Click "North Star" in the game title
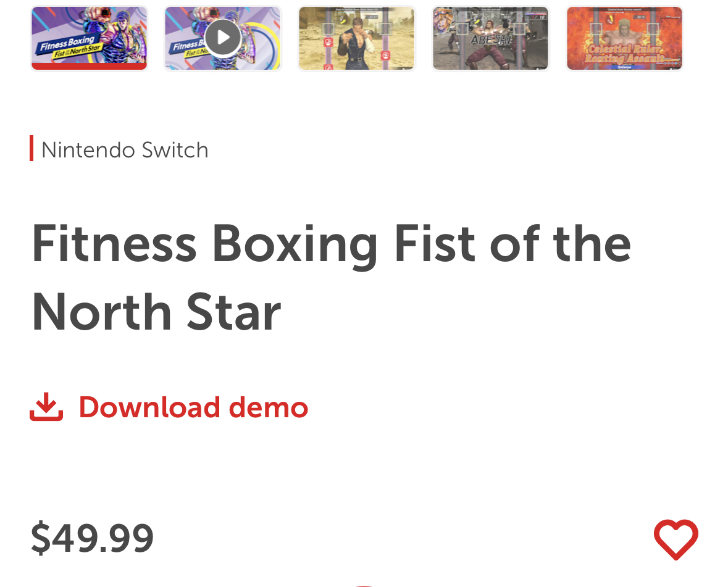Screen dimensions: 728x587 pos(156,312)
